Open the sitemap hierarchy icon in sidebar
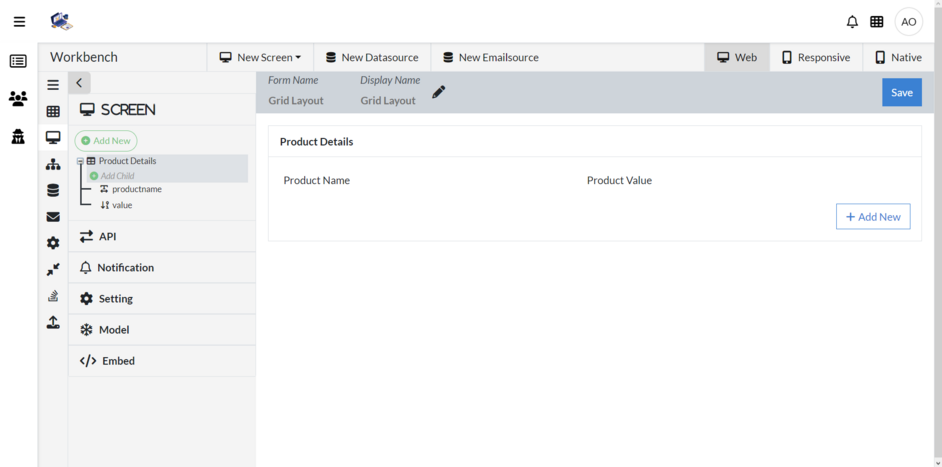 tap(53, 164)
